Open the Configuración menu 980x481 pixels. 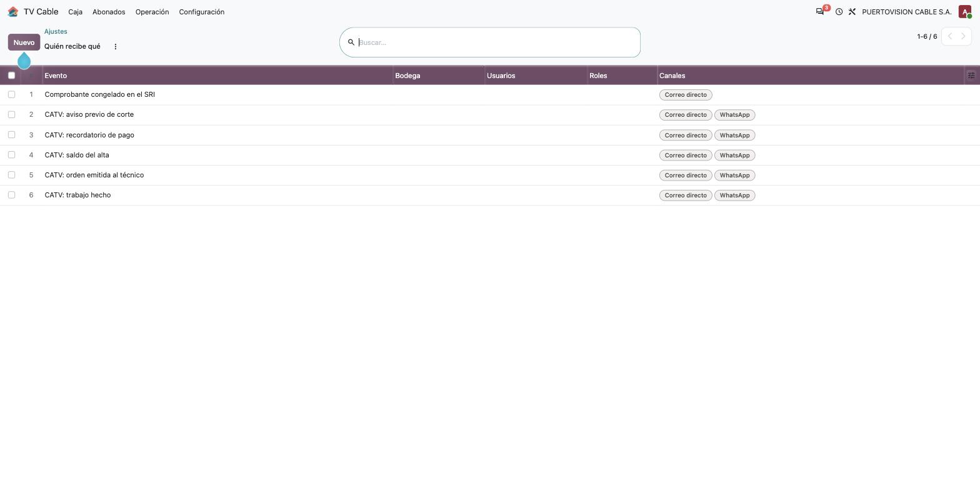[201, 12]
